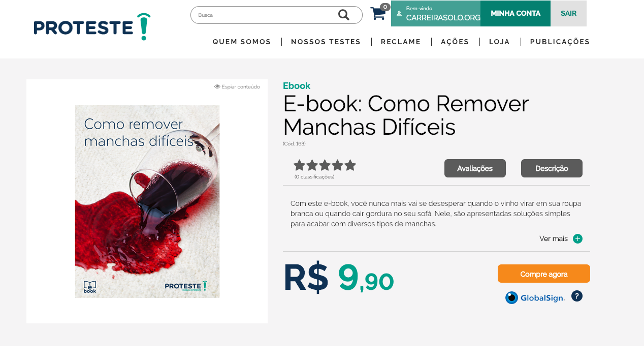This screenshot has width=644, height=361.
Task: Click the eye icon for Espiar conteúdo
Action: click(x=217, y=86)
